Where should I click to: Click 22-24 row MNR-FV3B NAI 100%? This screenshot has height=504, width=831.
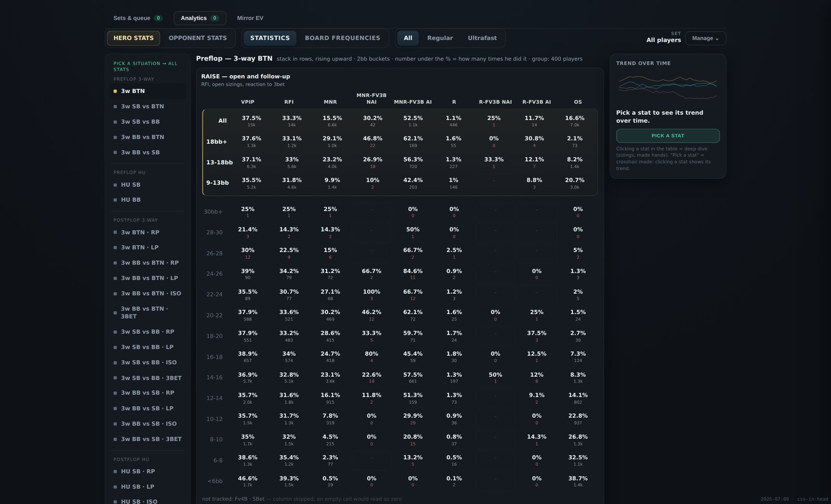tap(372, 295)
